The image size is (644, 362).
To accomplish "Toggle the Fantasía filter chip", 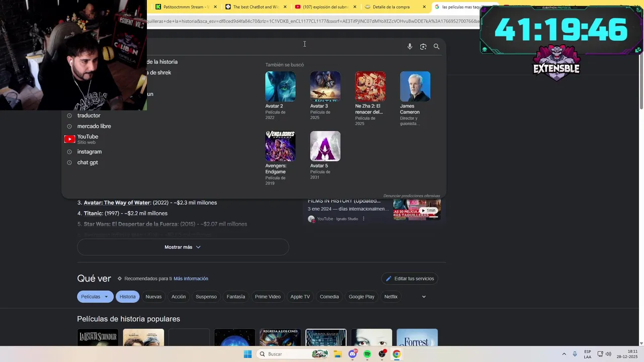I will click(x=236, y=297).
